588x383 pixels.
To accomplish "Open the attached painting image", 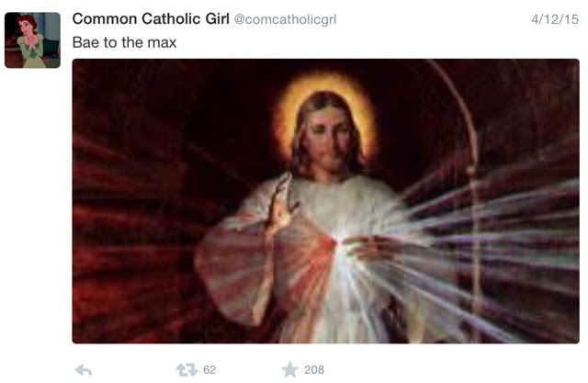I will (x=325, y=201).
